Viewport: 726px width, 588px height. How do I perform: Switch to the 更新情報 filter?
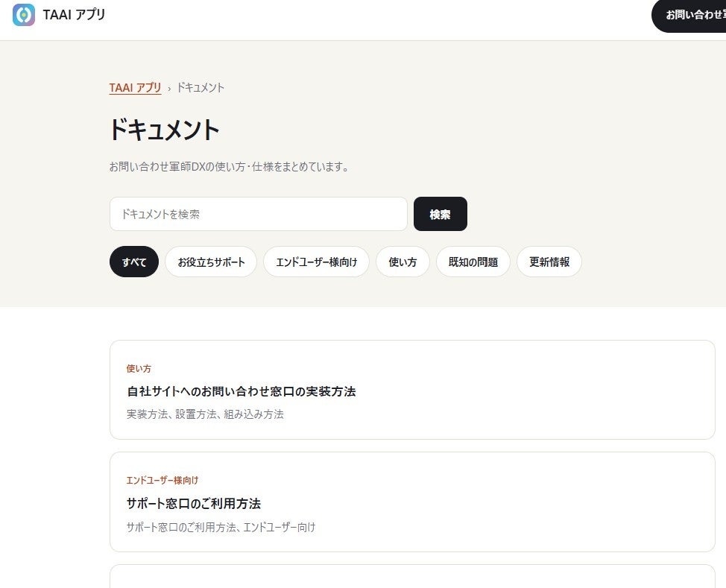pyautogui.click(x=549, y=262)
